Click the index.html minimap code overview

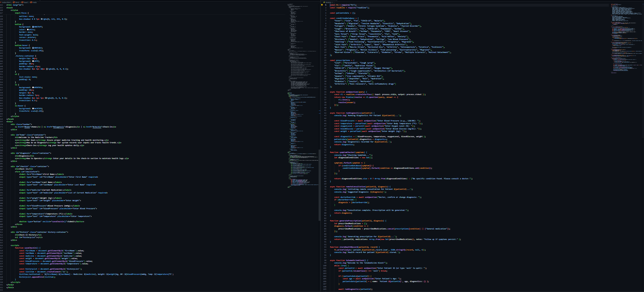[303, 96]
